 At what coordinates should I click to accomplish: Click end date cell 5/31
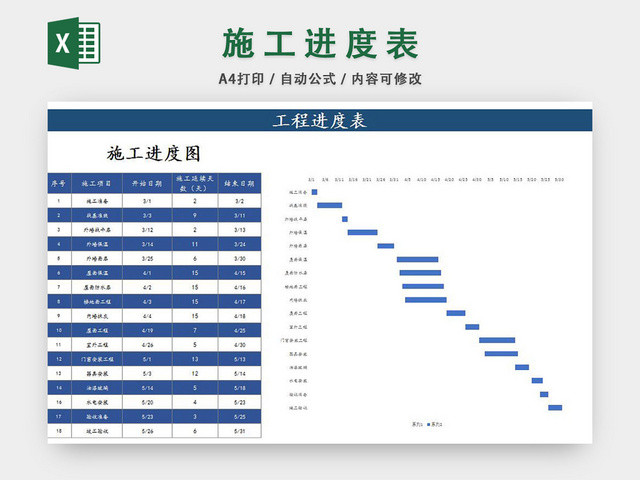point(240,431)
